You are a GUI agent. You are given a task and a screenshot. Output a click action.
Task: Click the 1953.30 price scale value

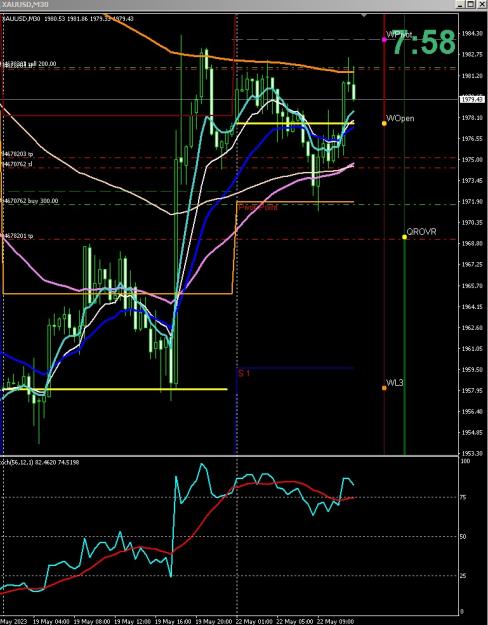click(470, 453)
